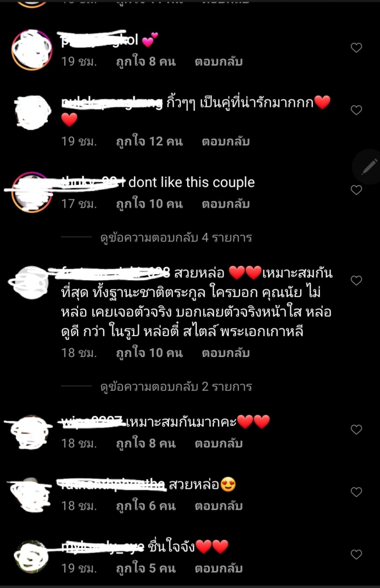Open profile picture of 'dont like this couple' commenter

coord(32,192)
